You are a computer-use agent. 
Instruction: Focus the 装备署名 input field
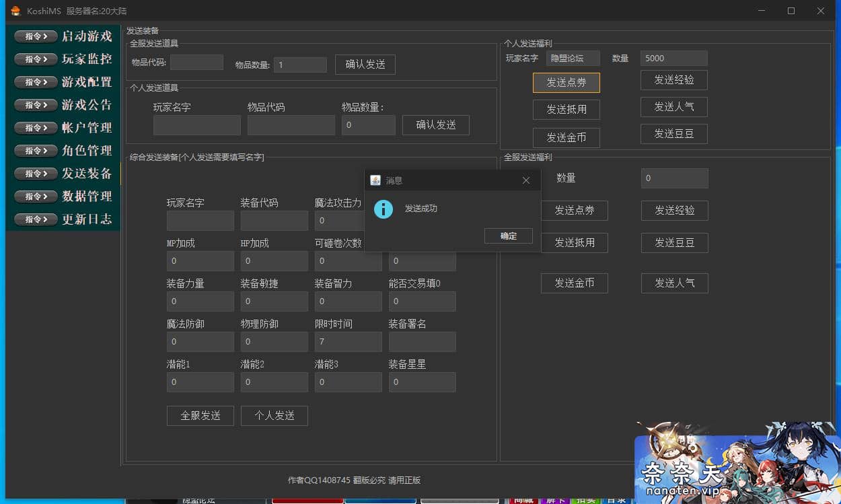[x=423, y=342]
